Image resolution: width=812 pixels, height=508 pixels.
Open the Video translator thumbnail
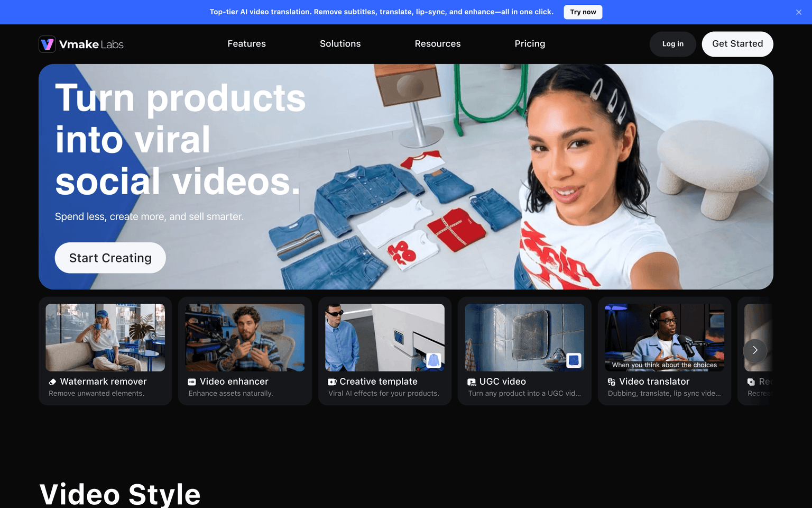coord(665,338)
